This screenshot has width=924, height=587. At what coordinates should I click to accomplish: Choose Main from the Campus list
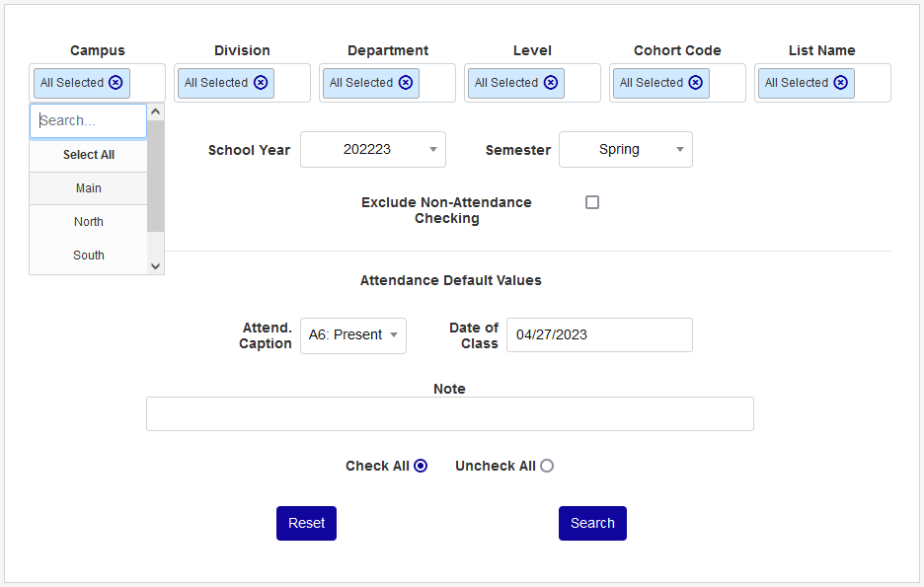(x=89, y=188)
